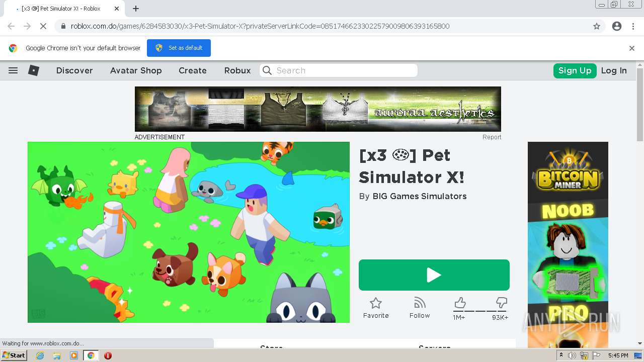Image resolution: width=644 pixels, height=362 pixels.
Task: Click the taskbar clock showing 5:45 PM
Action: tap(618, 355)
